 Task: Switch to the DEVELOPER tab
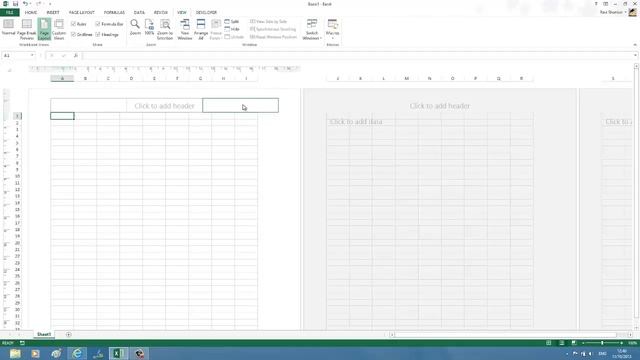point(207,13)
